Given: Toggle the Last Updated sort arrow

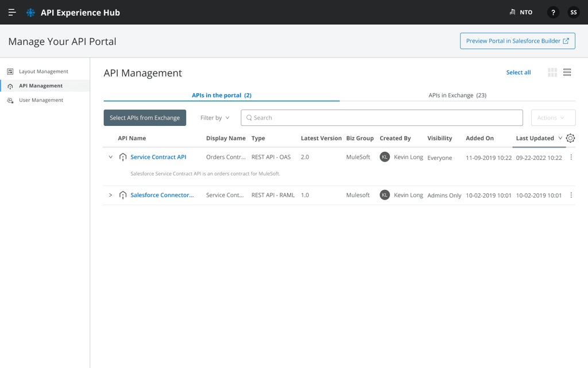Looking at the screenshot, I should point(560,138).
